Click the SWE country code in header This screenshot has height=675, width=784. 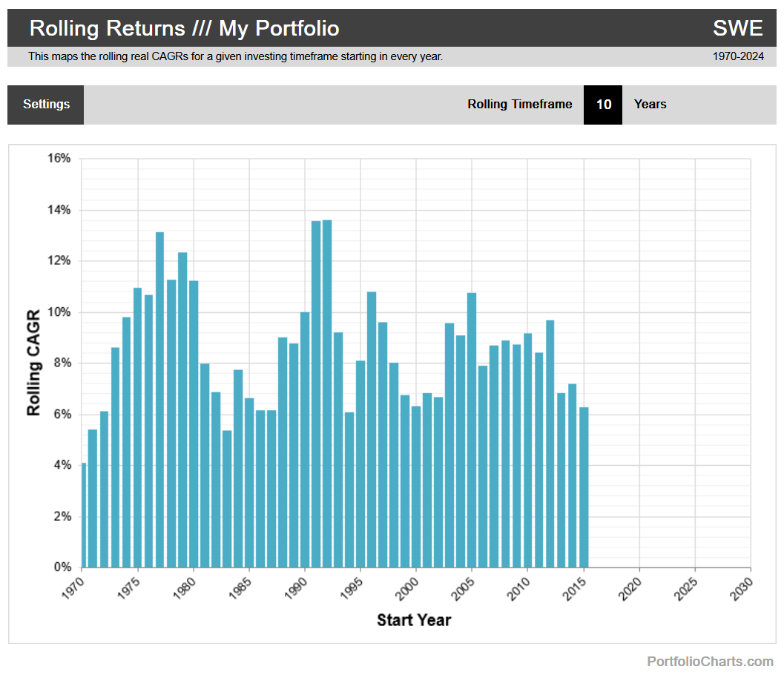pos(737,28)
